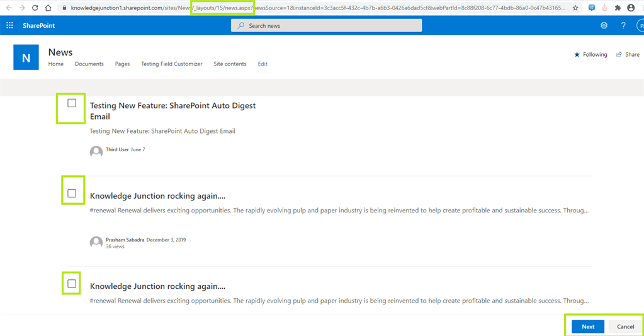
Task: Click the Prasham Sabadra author name
Action: (125, 240)
